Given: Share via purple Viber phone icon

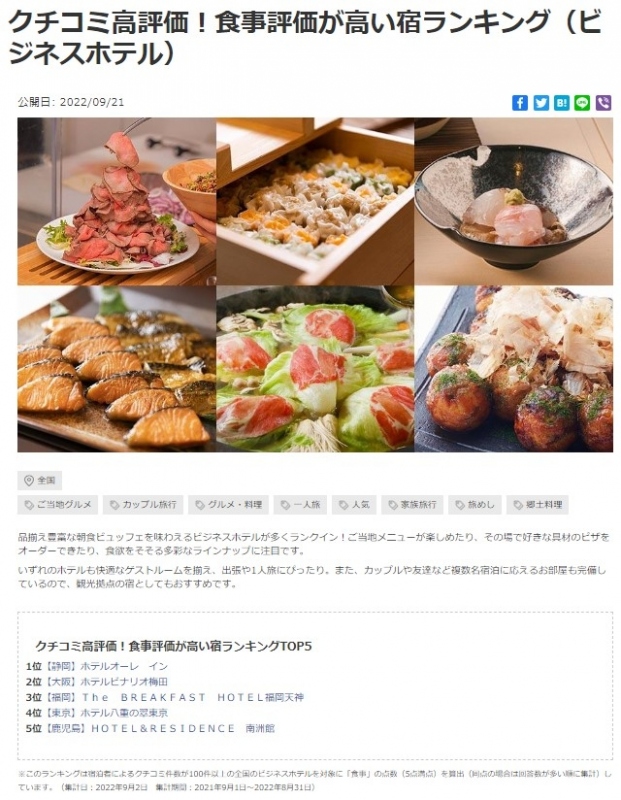Looking at the screenshot, I should [x=603, y=103].
